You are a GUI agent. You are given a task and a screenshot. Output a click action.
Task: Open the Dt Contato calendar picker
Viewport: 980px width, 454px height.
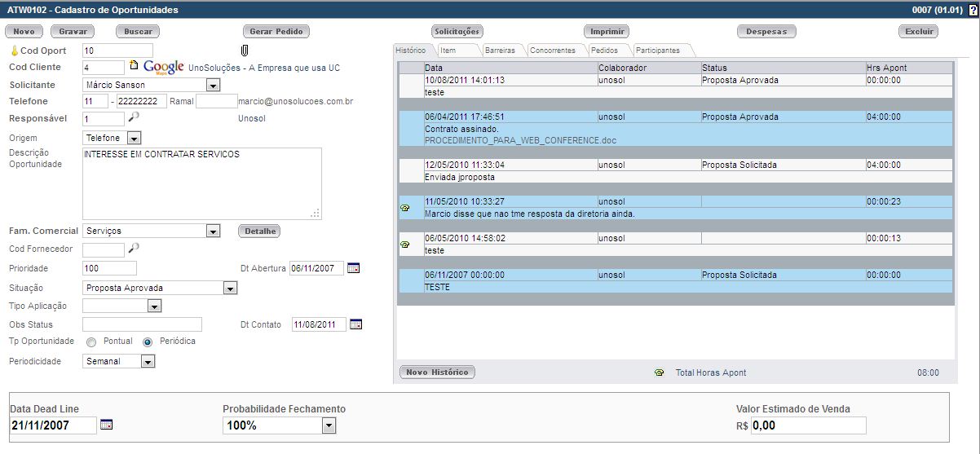pyautogui.click(x=355, y=324)
